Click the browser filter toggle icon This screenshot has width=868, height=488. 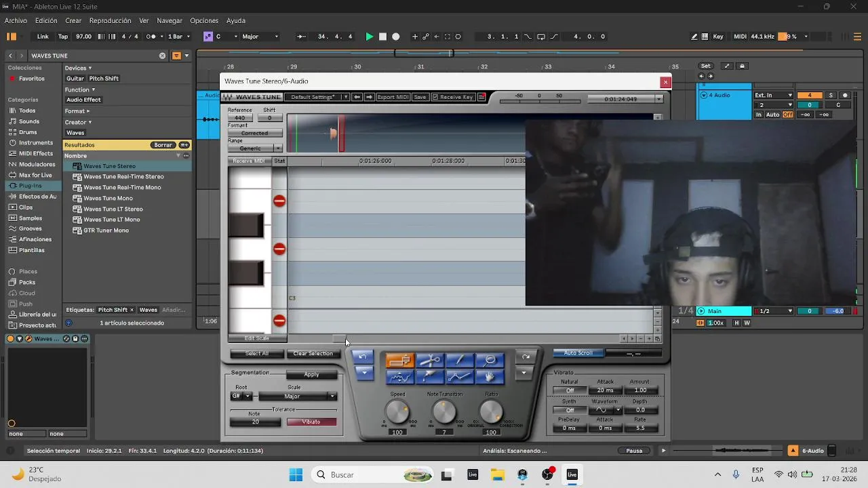click(x=176, y=56)
